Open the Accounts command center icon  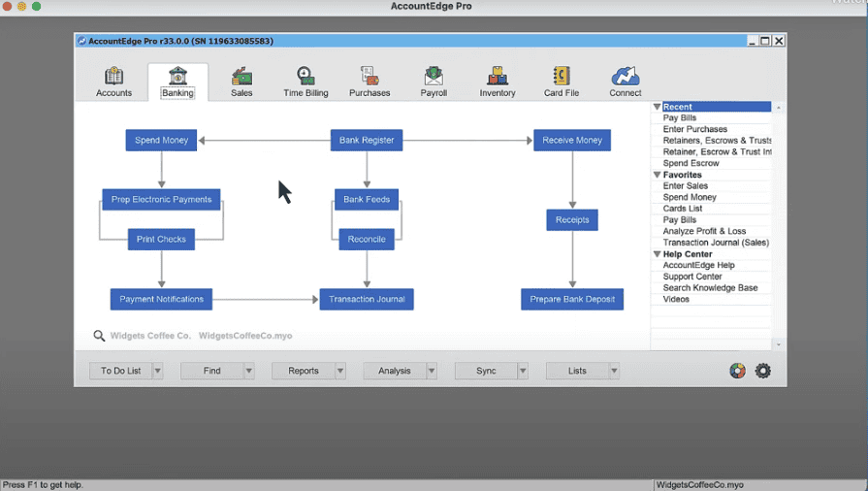click(113, 77)
